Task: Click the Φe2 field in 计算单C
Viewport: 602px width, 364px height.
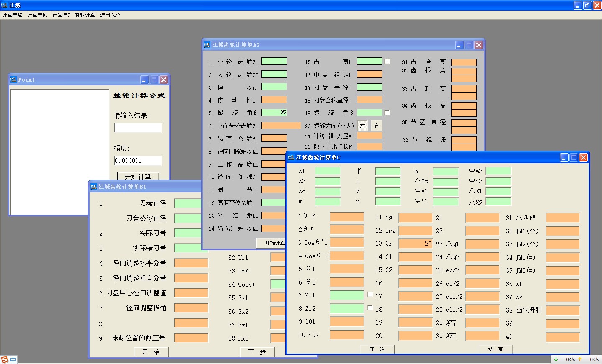Action: point(498,171)
